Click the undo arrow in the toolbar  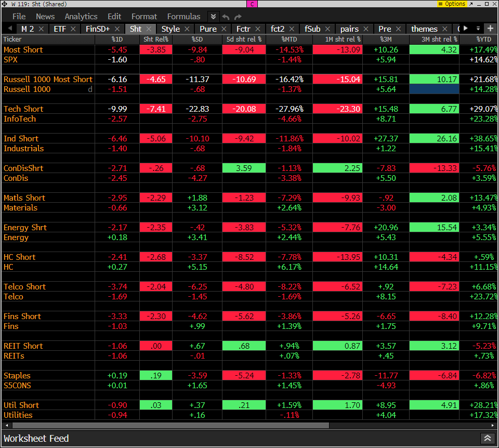point(226,17)
